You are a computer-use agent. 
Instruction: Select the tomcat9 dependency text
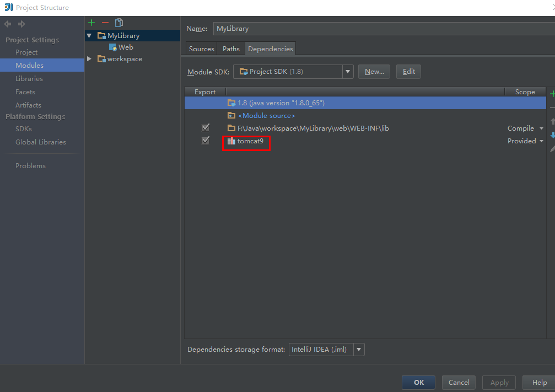250,141
